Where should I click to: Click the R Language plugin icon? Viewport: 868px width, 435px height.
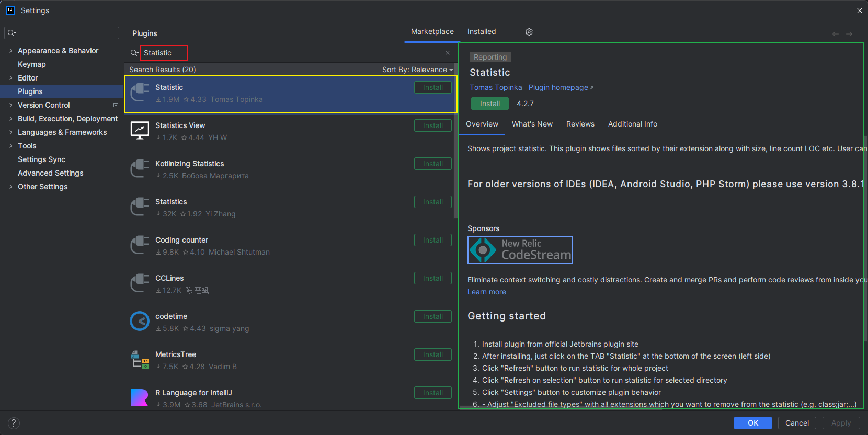click(x=140, y=397)
